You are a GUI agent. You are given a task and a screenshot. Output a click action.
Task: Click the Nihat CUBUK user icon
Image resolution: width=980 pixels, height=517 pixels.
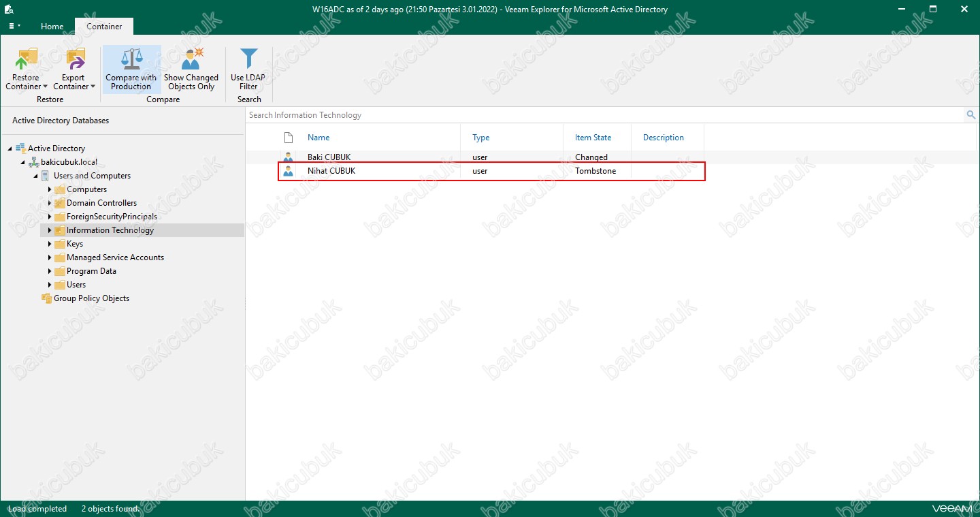point(288,171)
